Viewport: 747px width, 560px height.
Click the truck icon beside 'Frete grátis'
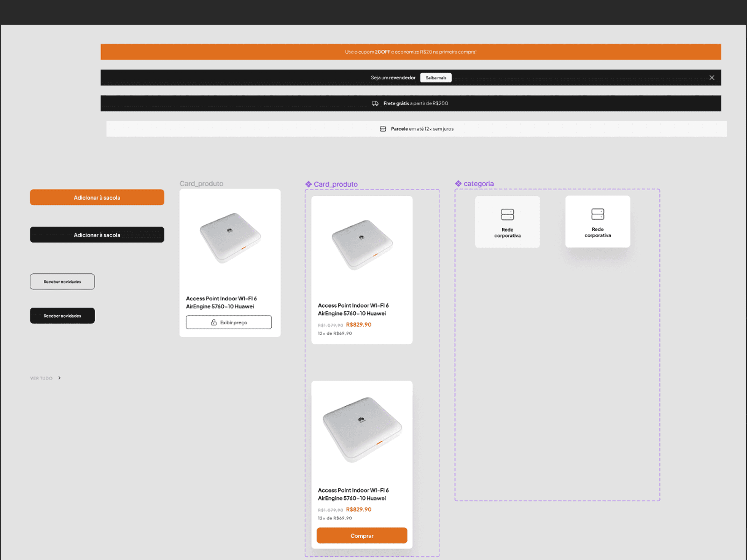pyautogui.click(x=375, y=103)
